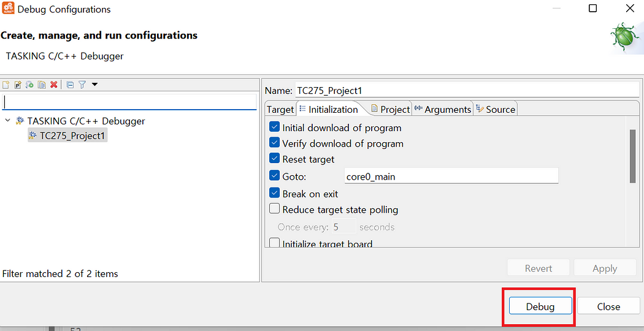Click the Initialization tab vertical scrollbar

click(x=632, y=156)
